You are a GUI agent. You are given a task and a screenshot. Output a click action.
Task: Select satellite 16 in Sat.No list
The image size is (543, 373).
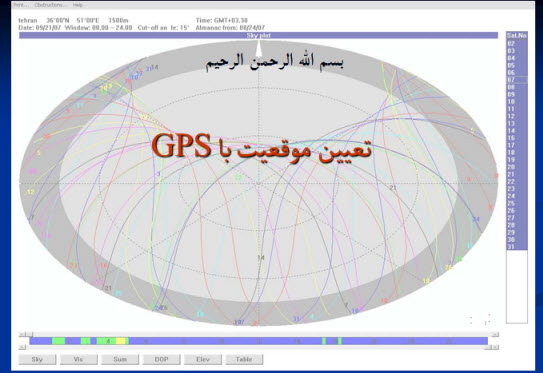coord(517,138)
